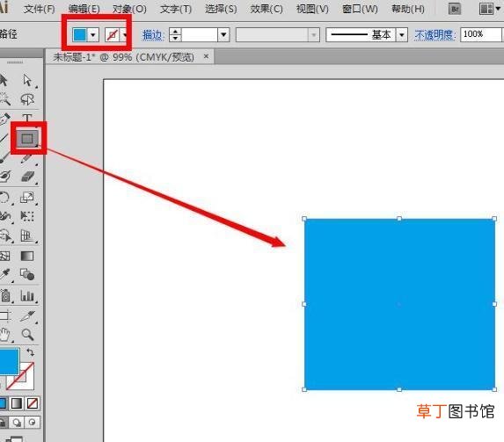Open stroke weight dropdown arrow

pyautogui.click(x=223, y=34)
